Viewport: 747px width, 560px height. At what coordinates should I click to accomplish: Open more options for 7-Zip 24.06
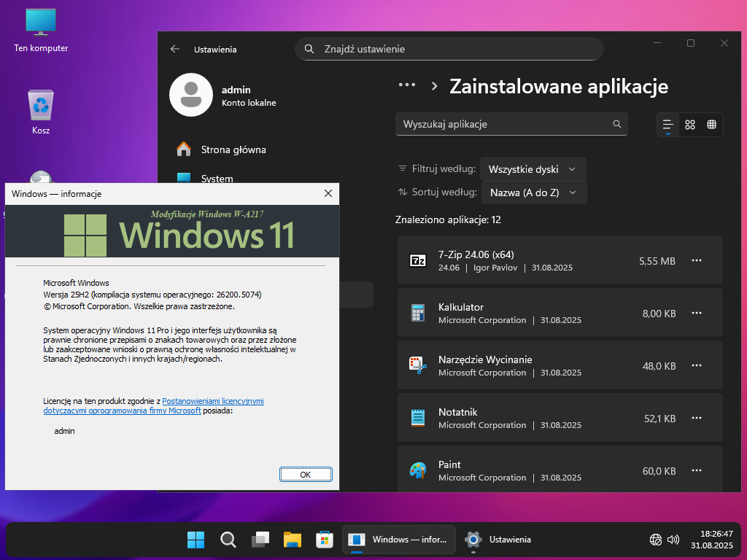(x=697, y=260)
